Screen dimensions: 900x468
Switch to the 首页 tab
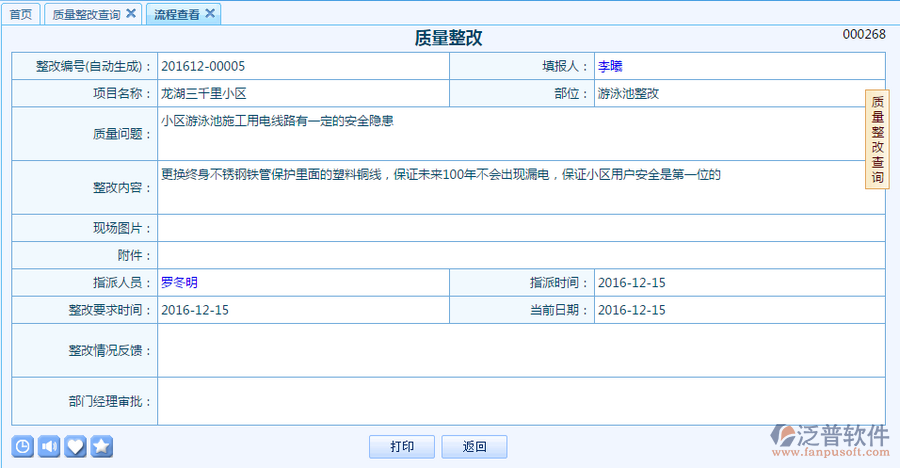[21, 14]
